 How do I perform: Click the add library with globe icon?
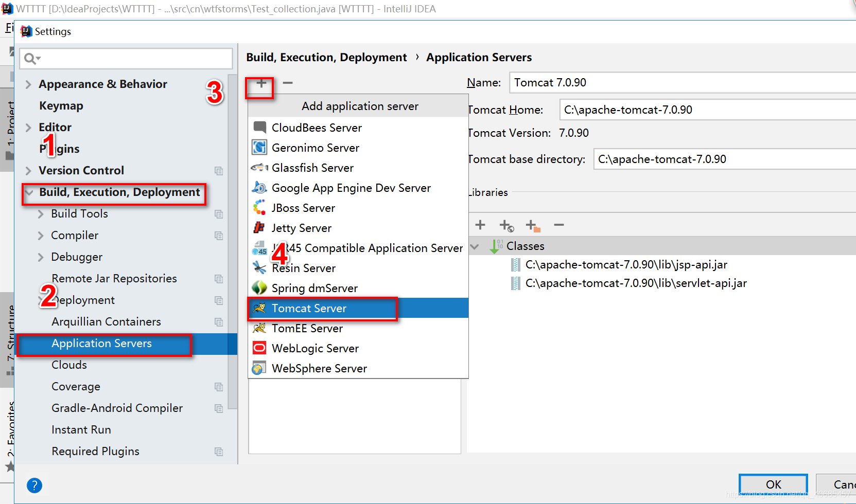tap(506, 225)
